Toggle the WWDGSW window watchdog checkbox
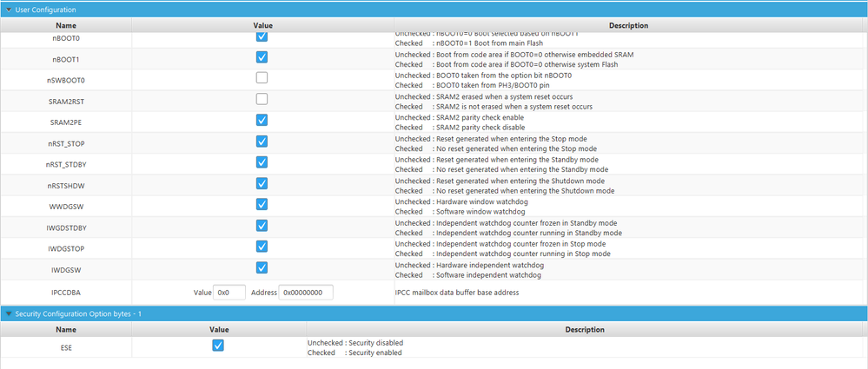Image resolution: width=868 pixels, height=369 pixels. click(262, 204)
